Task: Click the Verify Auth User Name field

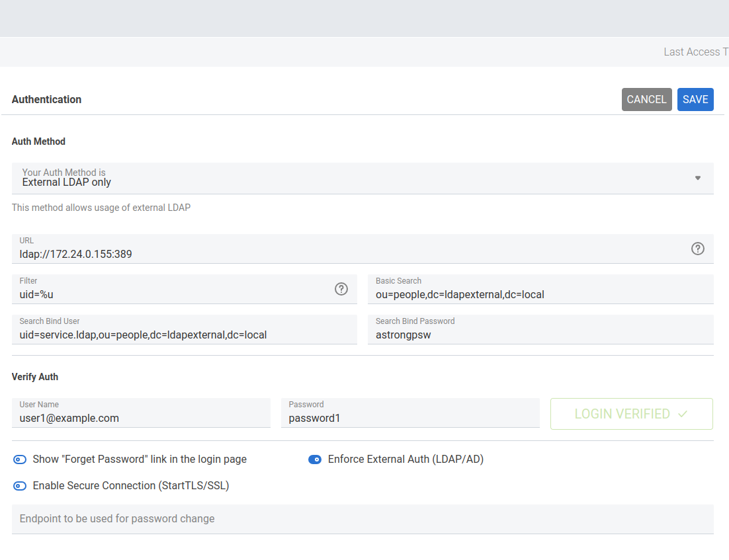Action: click(x=140, y=418)
